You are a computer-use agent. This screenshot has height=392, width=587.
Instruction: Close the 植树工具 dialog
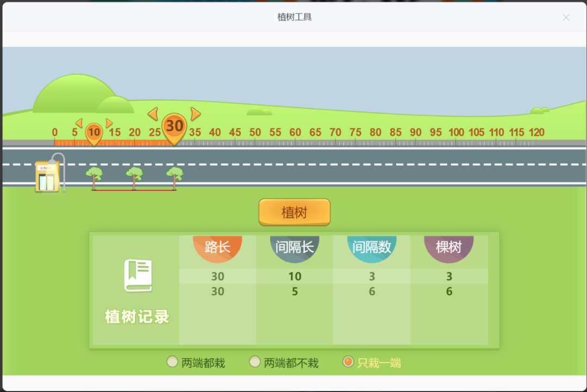click(566, 17)
